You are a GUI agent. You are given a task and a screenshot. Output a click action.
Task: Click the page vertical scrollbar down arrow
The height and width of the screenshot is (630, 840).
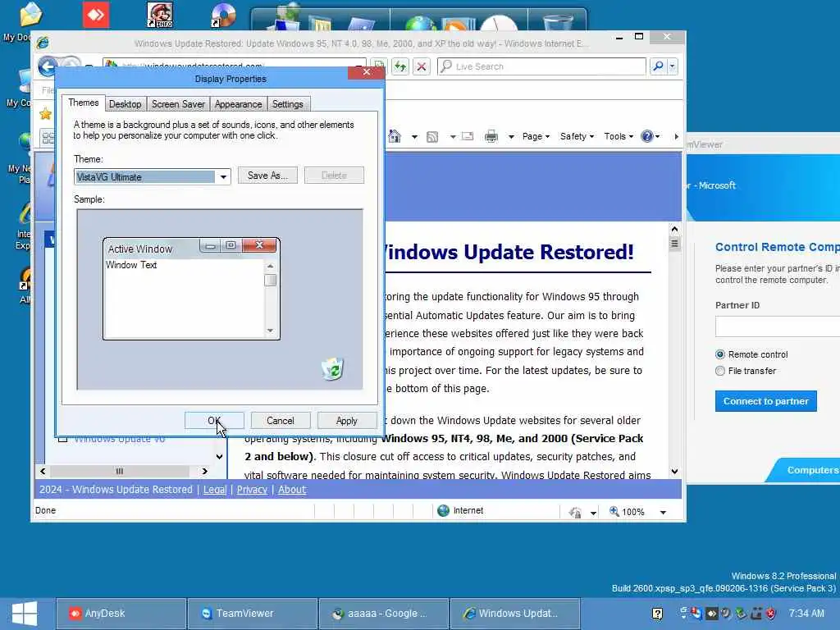[674, 472]
